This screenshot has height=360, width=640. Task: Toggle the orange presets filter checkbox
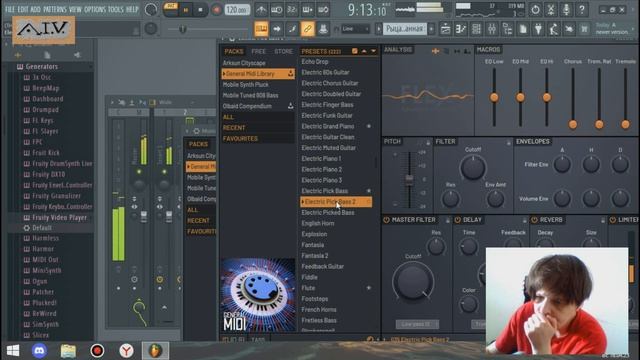(x=354, y=51)
